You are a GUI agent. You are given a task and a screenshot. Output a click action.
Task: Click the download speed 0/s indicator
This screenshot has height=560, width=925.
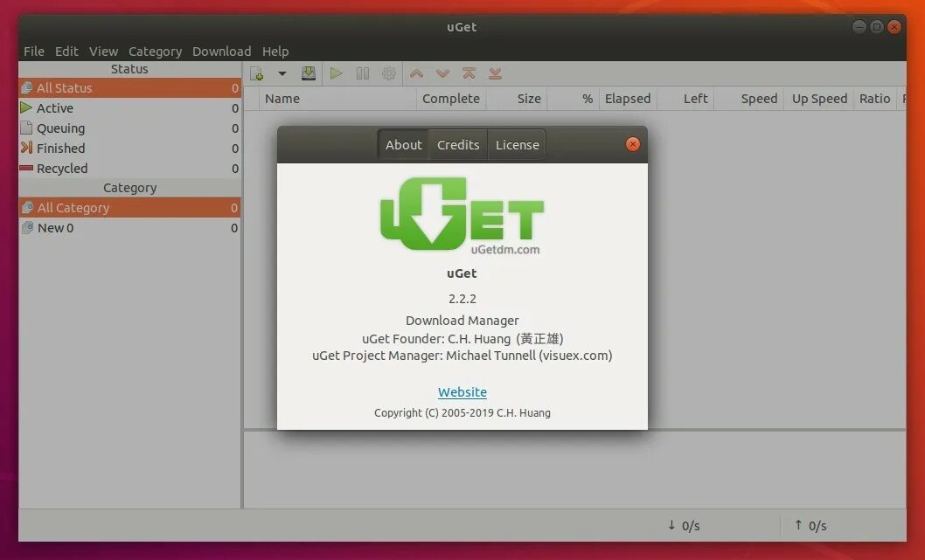coord(684,525)
